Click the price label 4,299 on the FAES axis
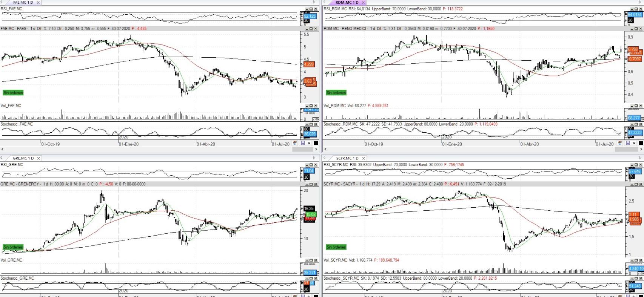This screenshot has width=644, height=297. [x=309, y=64]
